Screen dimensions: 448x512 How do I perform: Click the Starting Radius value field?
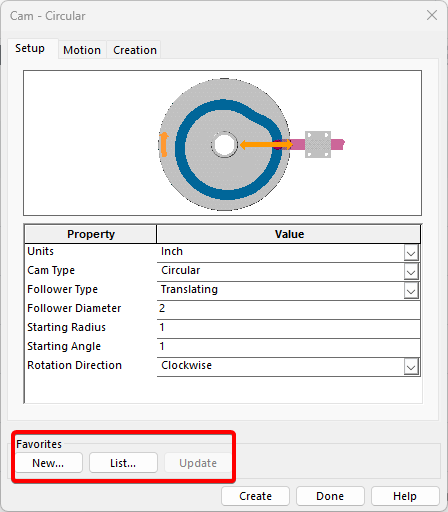288,329
